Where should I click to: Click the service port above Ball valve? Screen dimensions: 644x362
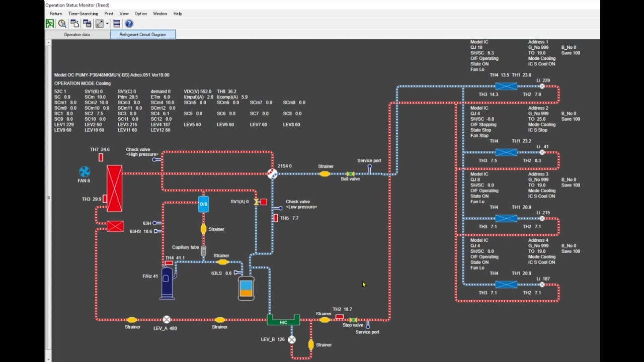[x=369, y=168]
